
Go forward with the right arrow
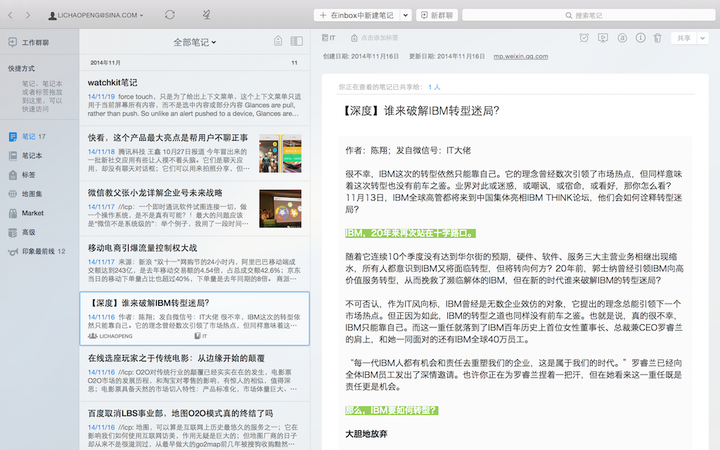[x=28, y=15]
